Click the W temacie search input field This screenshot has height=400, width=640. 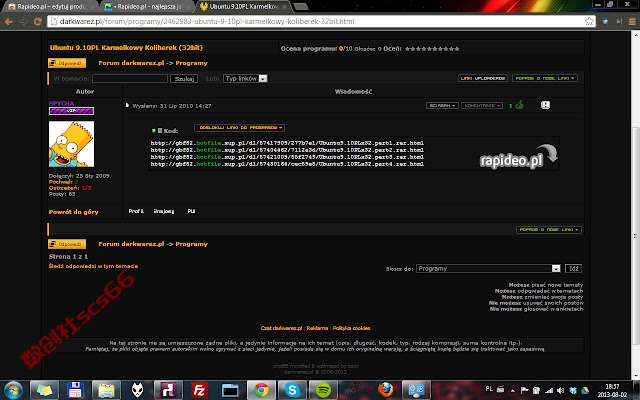point(130,78)
